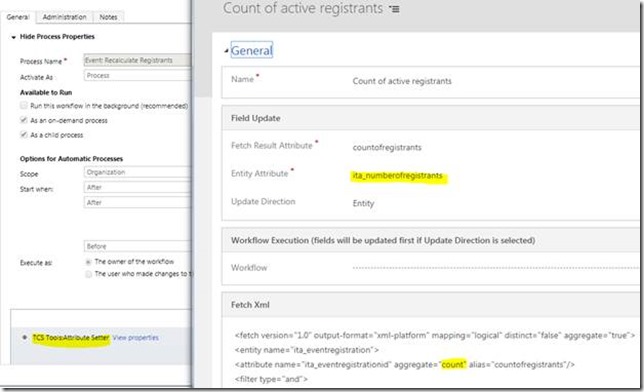Click the General section heading
The height and width of the screenshot is (392, 644).
[252, 51]
